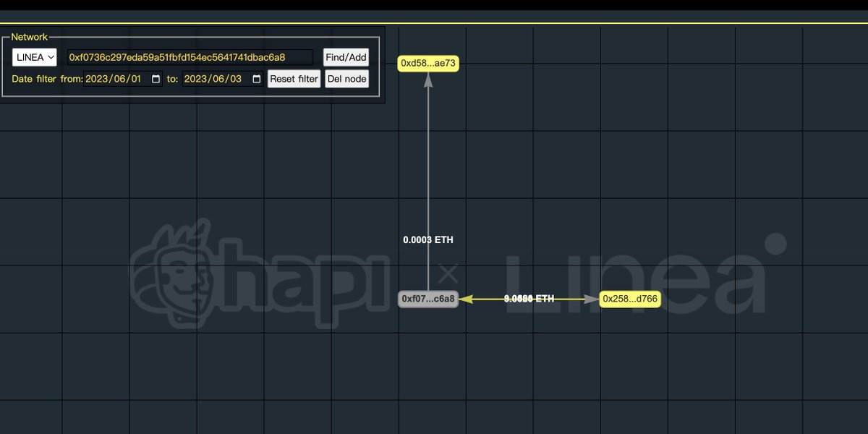The image size is (868, 434).
Task: Select node 0x258...d766
Action: tap(629, 299)
